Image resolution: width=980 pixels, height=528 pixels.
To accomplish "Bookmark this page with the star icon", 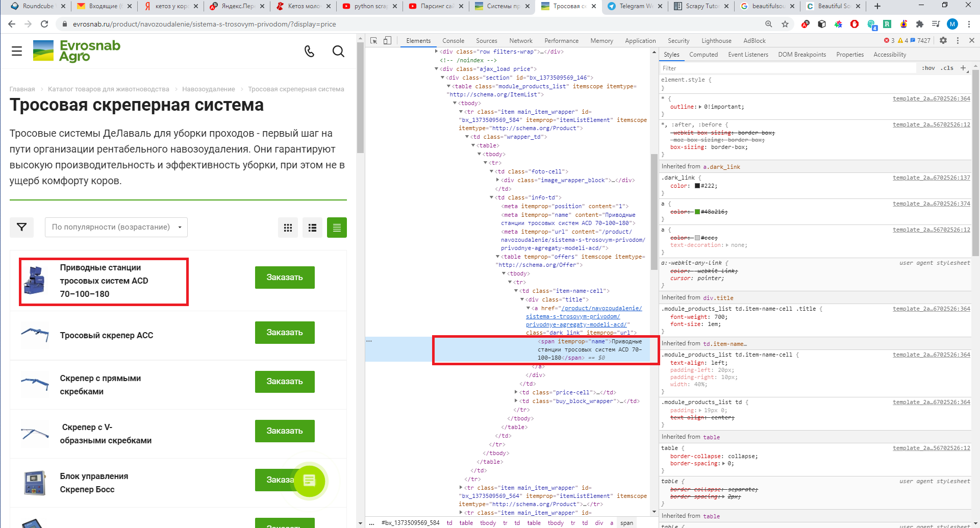I will (785, 24).
